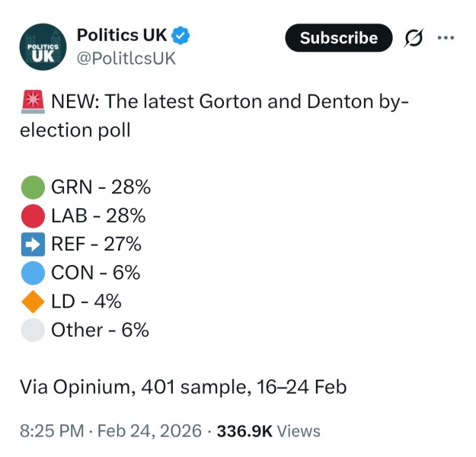
Task: Click the blue circle beside CON
Action: [33, 273]
